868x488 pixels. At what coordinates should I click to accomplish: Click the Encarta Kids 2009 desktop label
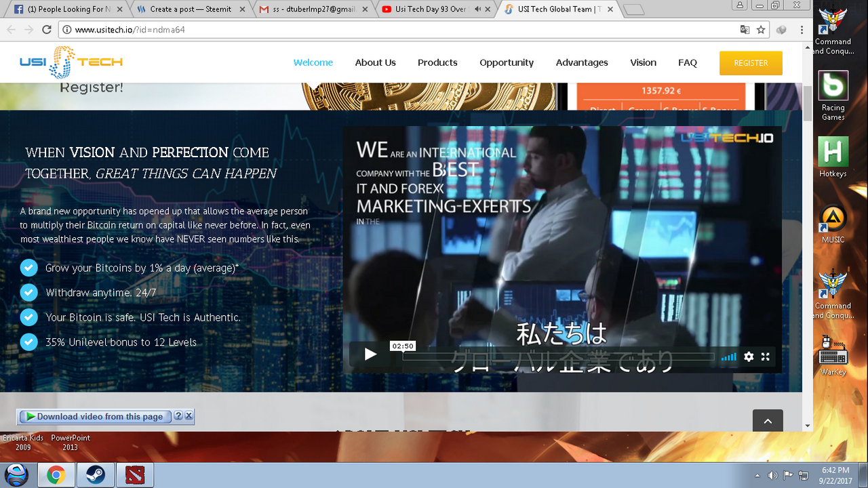23,442
